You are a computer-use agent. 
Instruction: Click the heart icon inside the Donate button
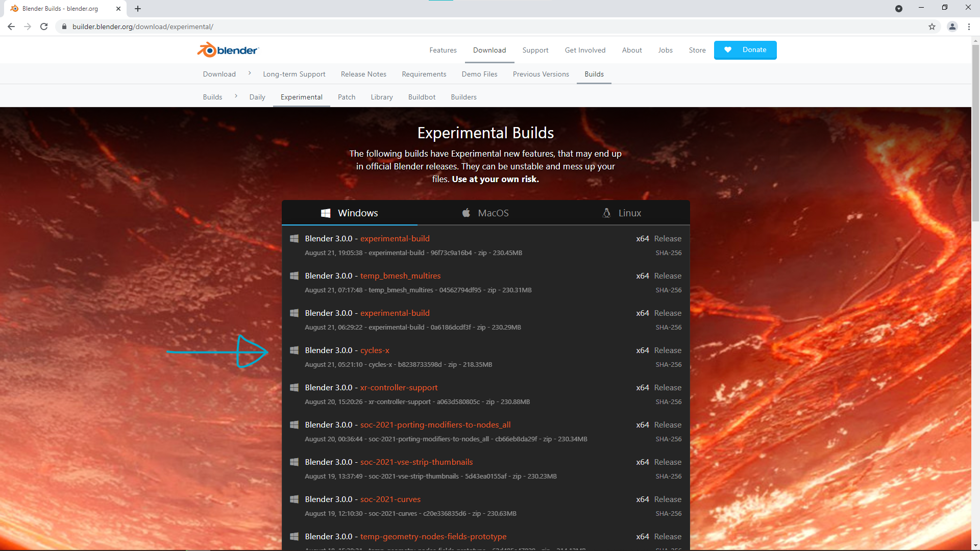[728, 49]
